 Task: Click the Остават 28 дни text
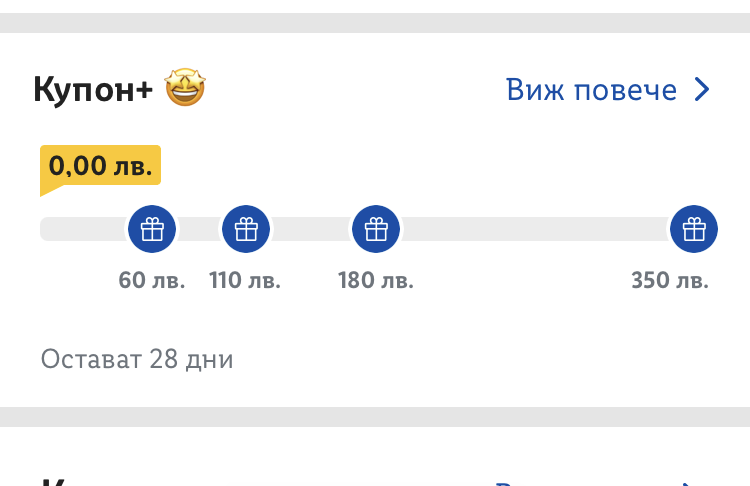137,359
